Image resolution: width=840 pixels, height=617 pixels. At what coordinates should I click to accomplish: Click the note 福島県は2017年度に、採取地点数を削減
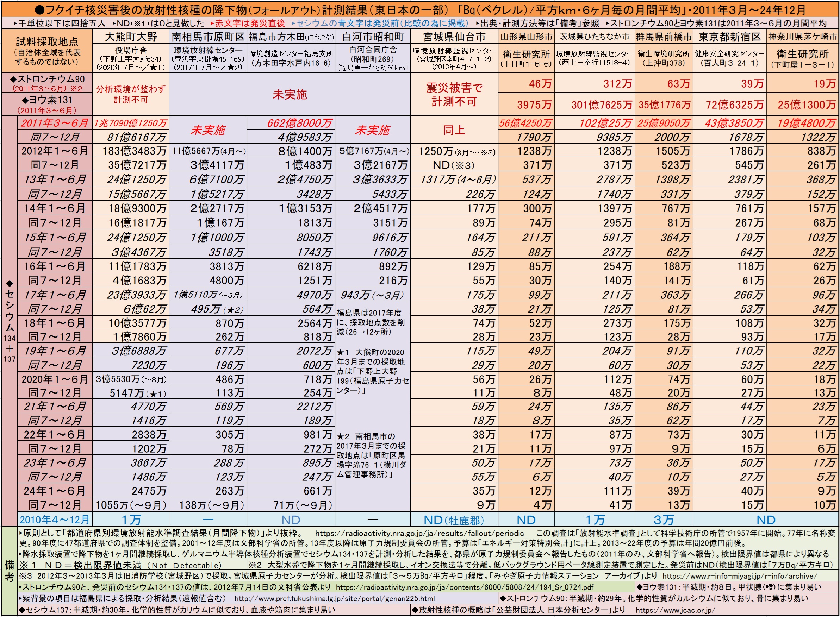click(x=371, y=322)
